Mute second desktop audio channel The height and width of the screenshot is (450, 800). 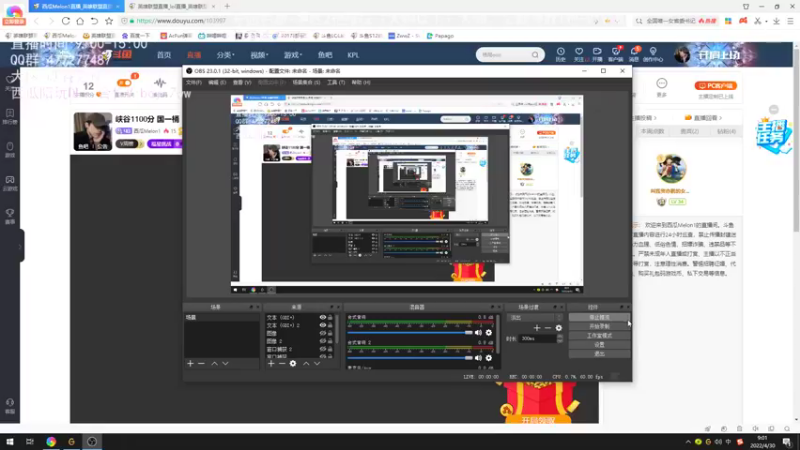(478, 358)
